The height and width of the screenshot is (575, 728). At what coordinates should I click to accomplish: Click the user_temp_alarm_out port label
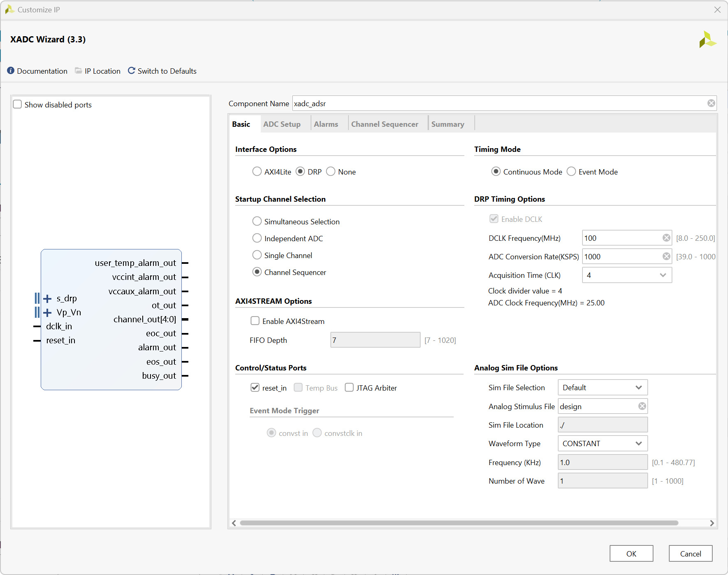click(x=135, y=263)
